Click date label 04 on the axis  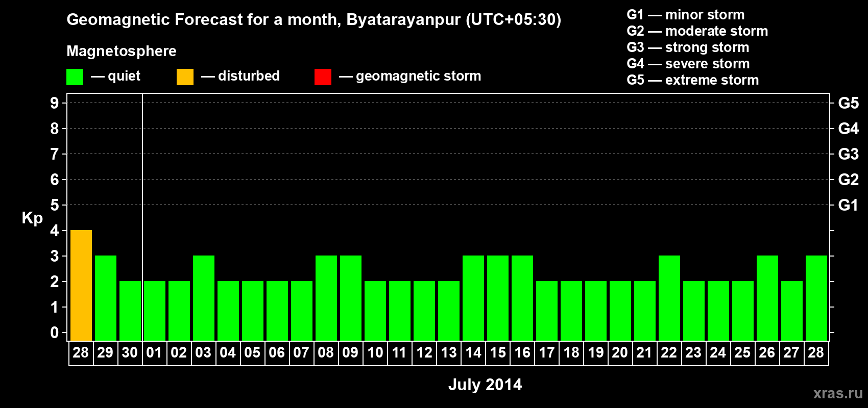click(228, 352)
